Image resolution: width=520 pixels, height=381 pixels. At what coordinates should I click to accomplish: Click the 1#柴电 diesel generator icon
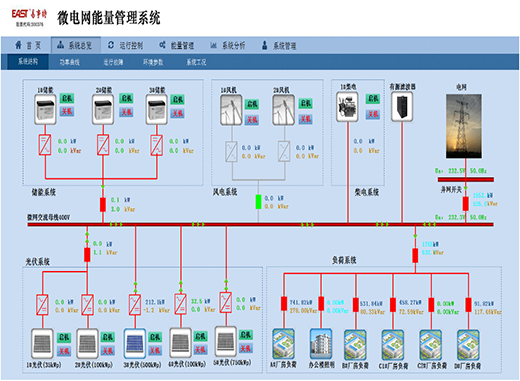pos(347,107)
